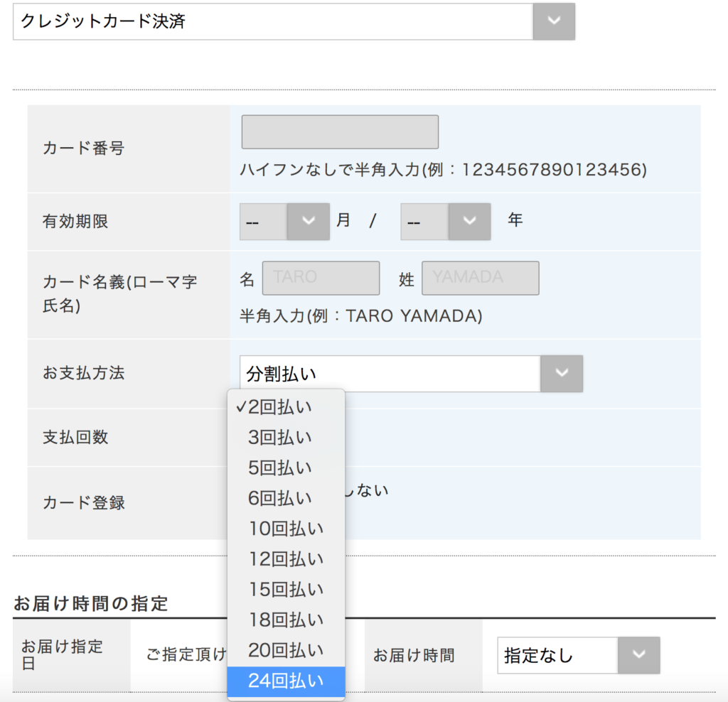Pick the 12回払い option

click(286, 559)
